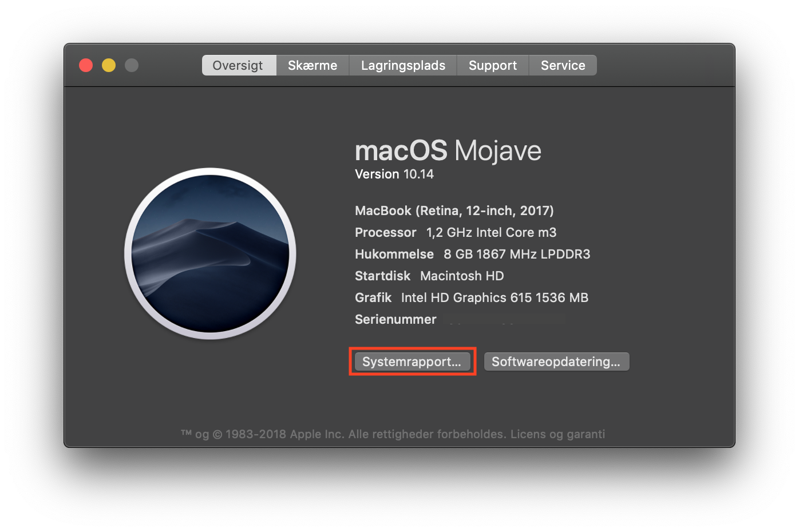Screen dimensions: 799x532
Task: Click the Hukommelse label
Action: (x=394, y=254)
